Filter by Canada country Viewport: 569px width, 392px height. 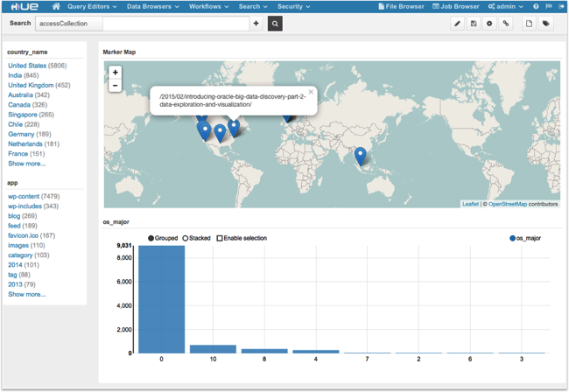(x=19, y=105)
